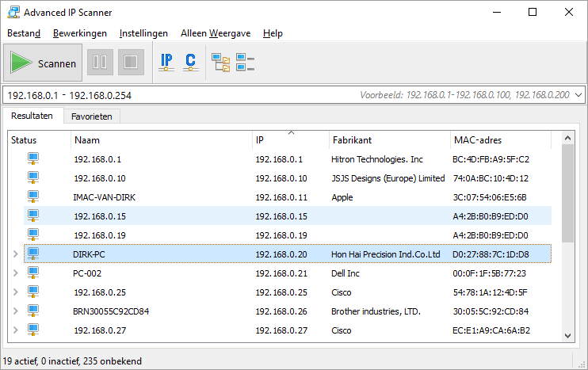The height and width of the screenshot is (370, 588).
Task: Sort by the Fabrikant column header
Action: tap(389, 140)
